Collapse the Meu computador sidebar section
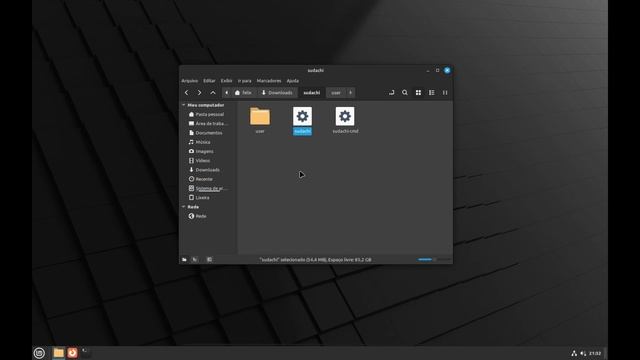The image size is (640, 360). pos(184,105)
